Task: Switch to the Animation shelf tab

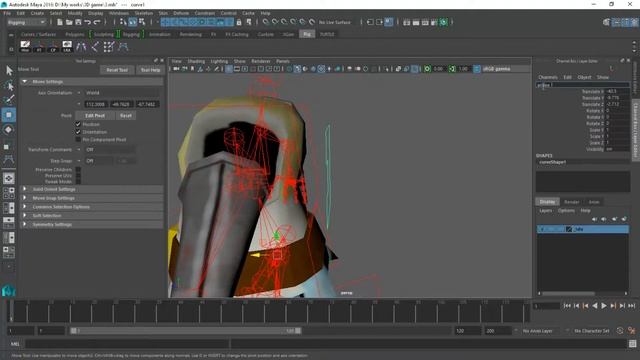Action: point(160,34)
